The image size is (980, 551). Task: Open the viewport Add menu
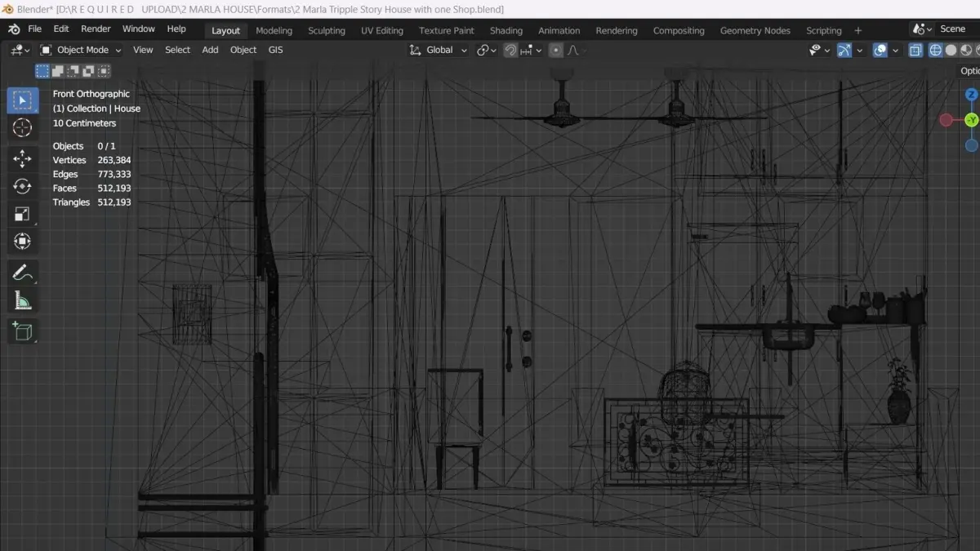[210, 50]
